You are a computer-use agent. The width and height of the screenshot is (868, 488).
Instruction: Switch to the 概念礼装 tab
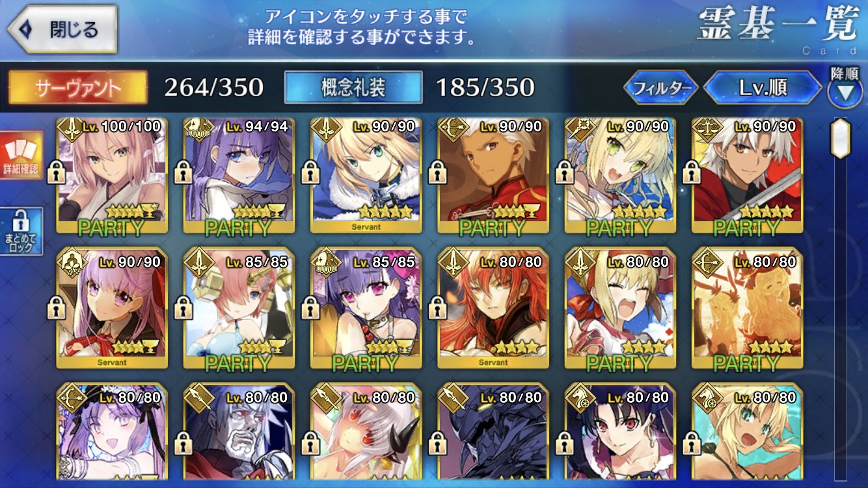(x=353, y=88)
